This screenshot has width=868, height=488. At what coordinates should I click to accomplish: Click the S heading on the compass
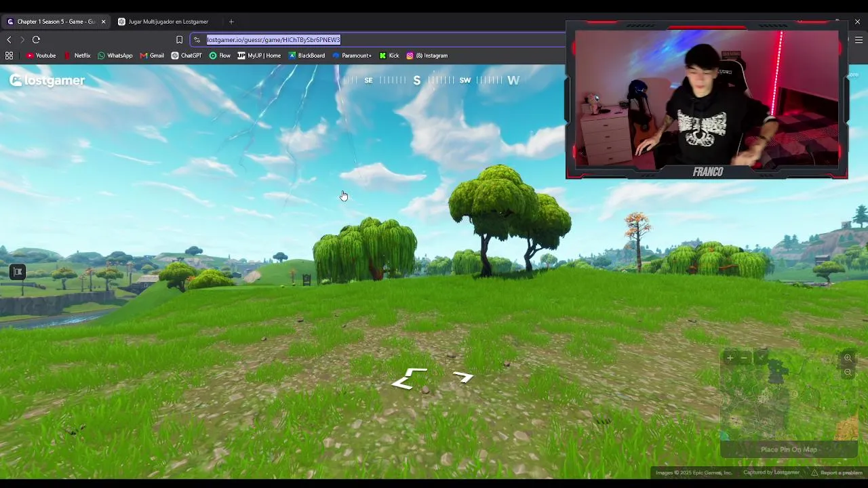point(417,81)
